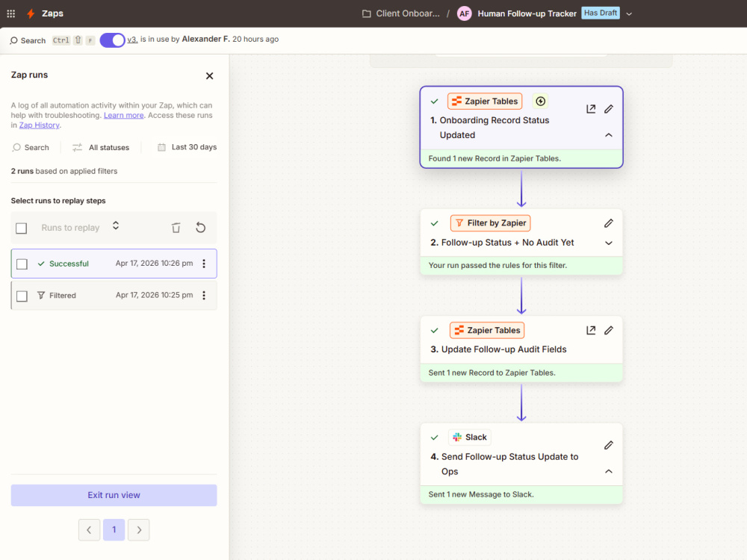747x560 pixels.
Task: Click the Zapier lightning bolt logo
Action: 31,13
